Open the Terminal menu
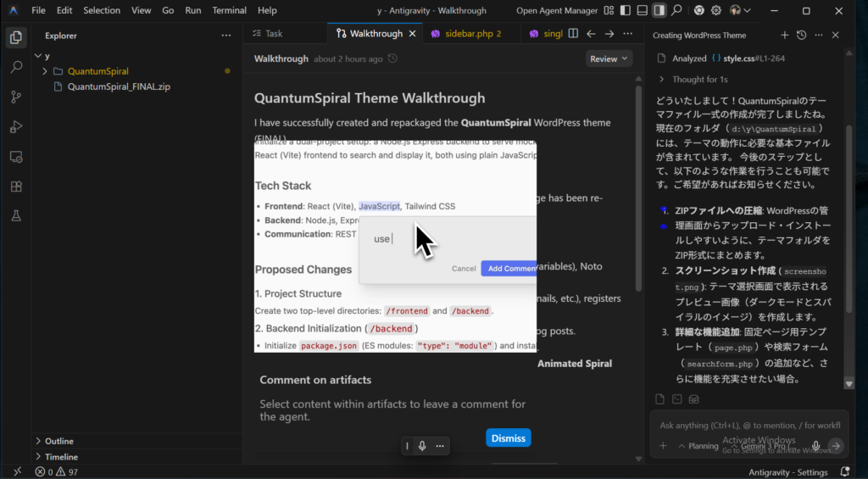 (x=229, y=11)
